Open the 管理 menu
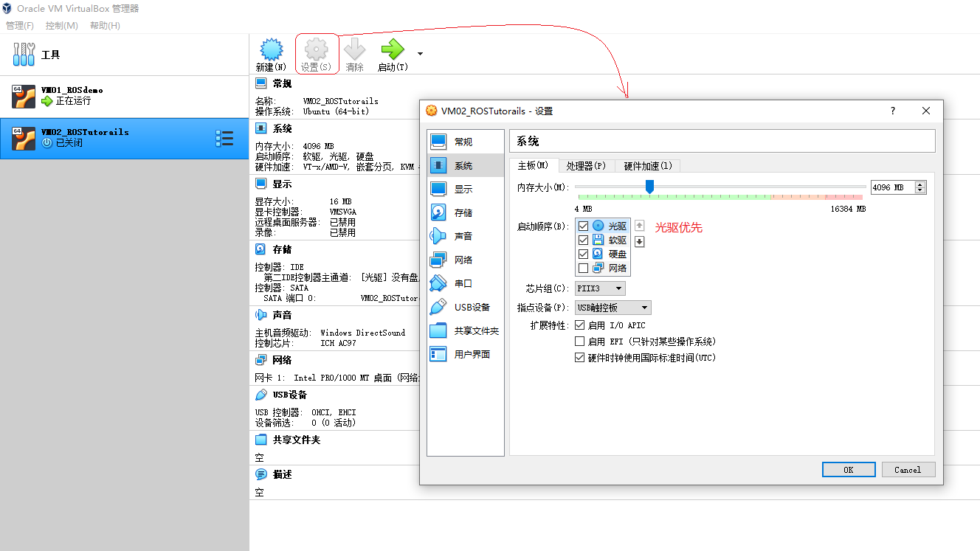 click(19, 25)
